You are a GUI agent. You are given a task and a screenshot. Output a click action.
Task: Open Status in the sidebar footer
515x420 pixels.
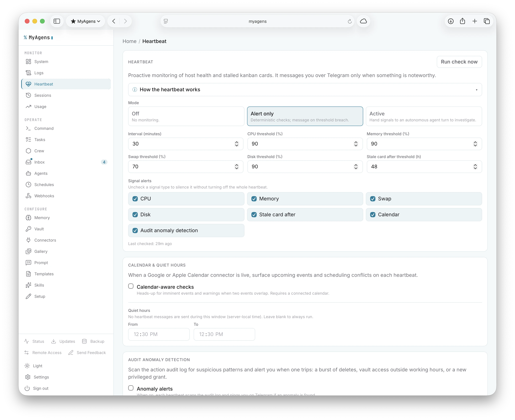pos(34,341)
